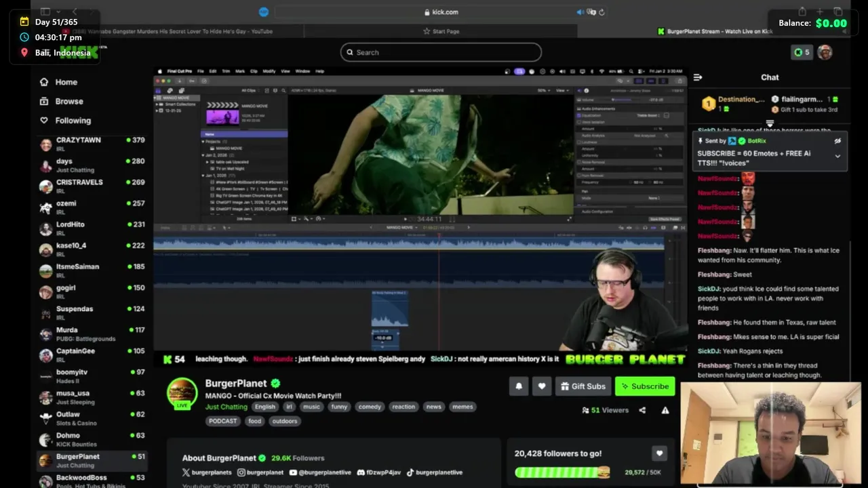868x488 pixels.
Task: Open the Home page in Kick sidebar
Action: (59, 82)
